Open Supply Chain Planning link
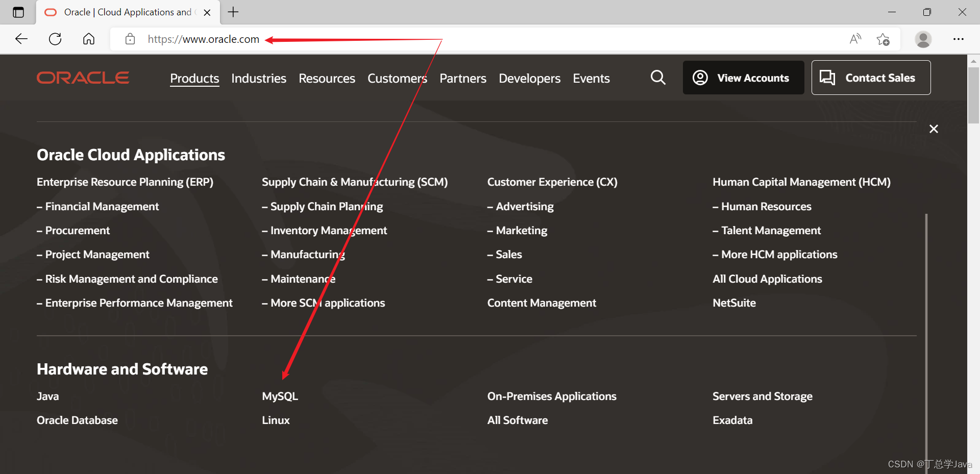Viewport: 980px width, 474px height. pos(322,207)
